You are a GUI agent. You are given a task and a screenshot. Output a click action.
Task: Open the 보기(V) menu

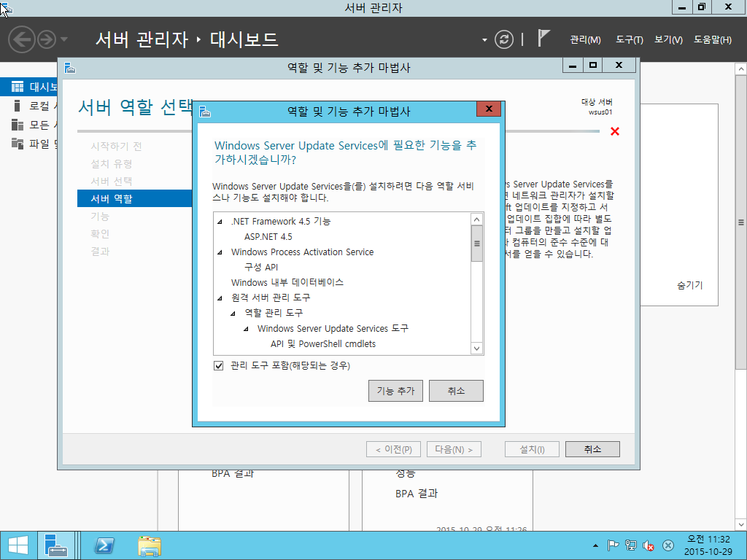668,40
